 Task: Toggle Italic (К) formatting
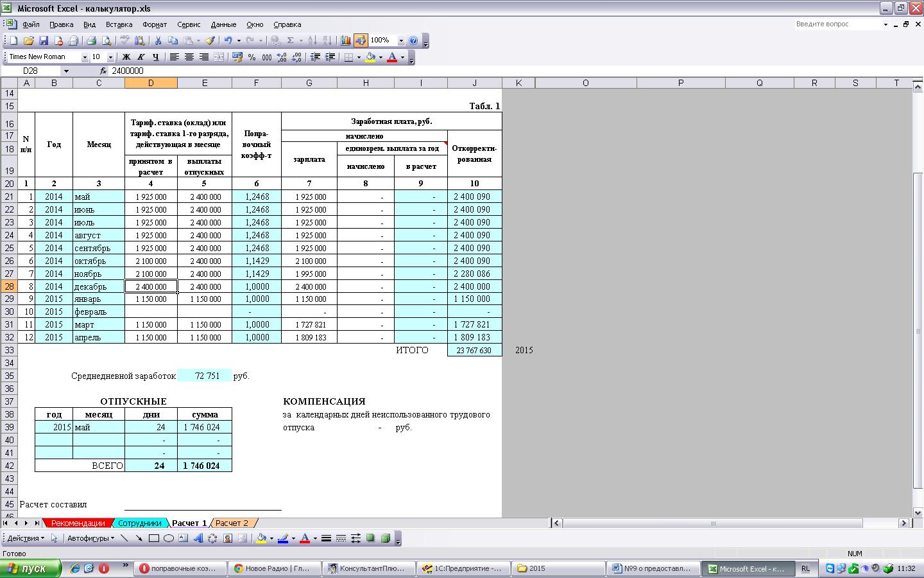pos(141,57)
